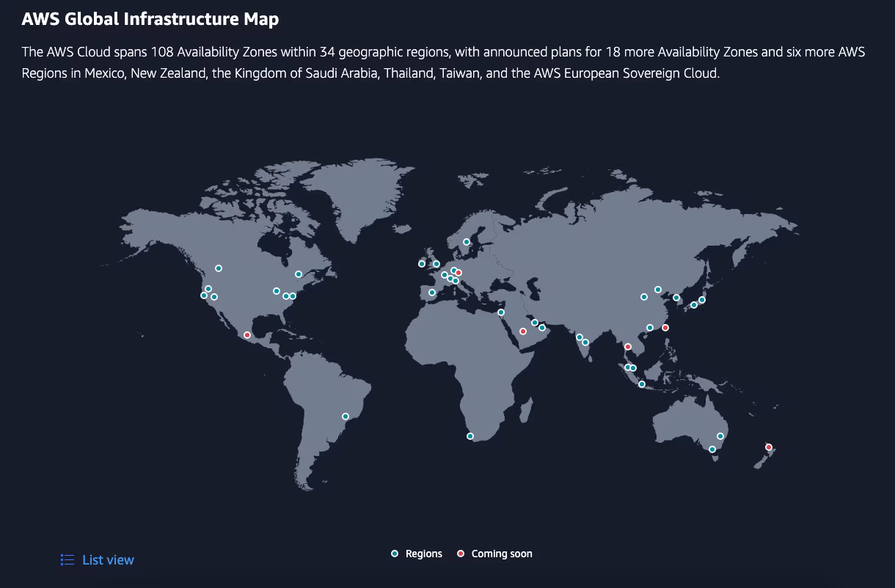Screen dimensions: 895x588
Task: Select the Mumbai marker on India's west coast
Action: tap(580, 337)
